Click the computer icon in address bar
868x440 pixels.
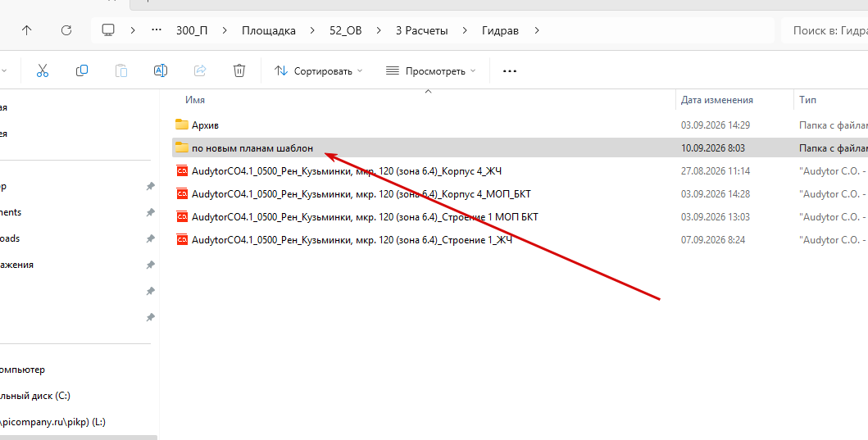click(108, 30)
